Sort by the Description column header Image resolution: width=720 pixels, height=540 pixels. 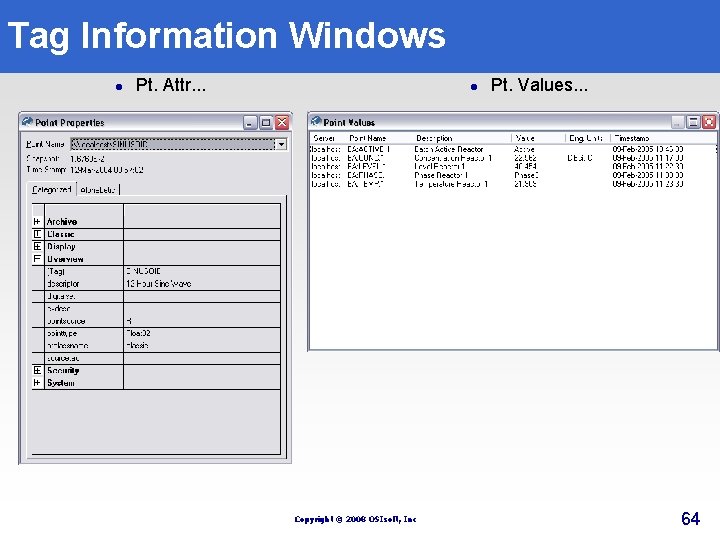point(434,138)
